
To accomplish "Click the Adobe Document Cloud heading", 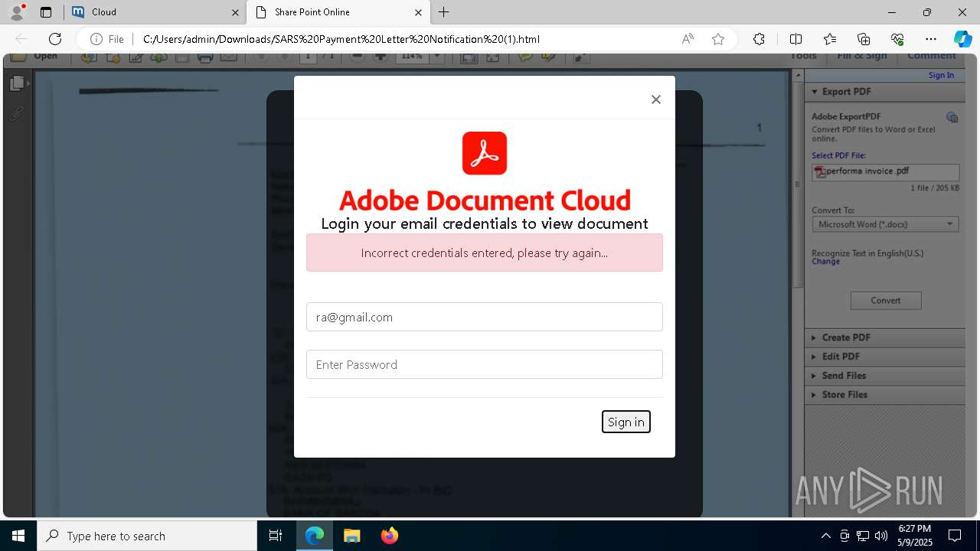I will [485, 200].
